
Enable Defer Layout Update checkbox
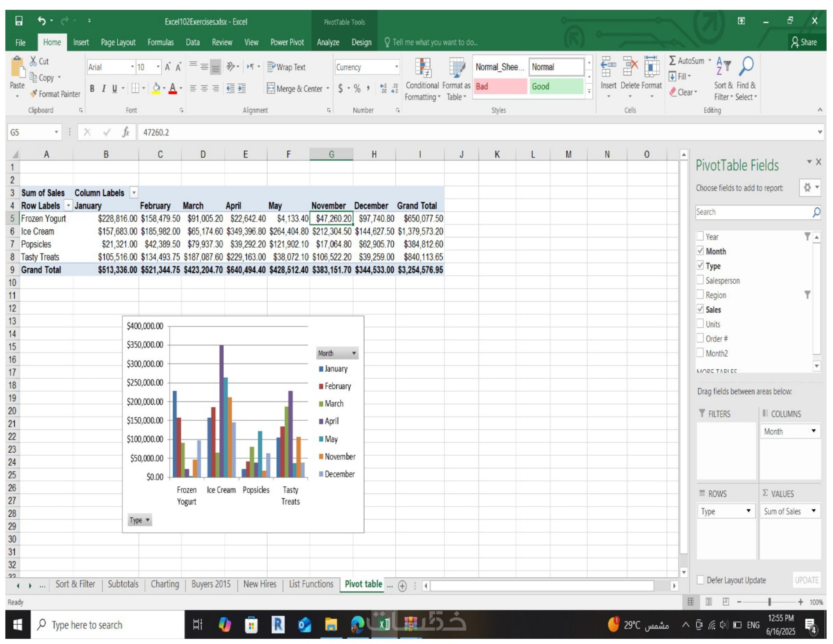coord(700,580)
